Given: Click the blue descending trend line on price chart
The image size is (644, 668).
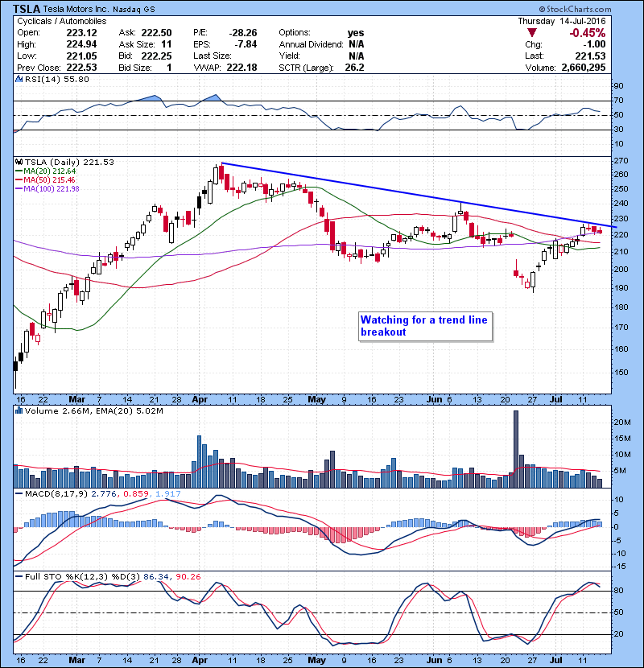Looking at the screenshot, I should pyautogui.click(x=419, y=195).
